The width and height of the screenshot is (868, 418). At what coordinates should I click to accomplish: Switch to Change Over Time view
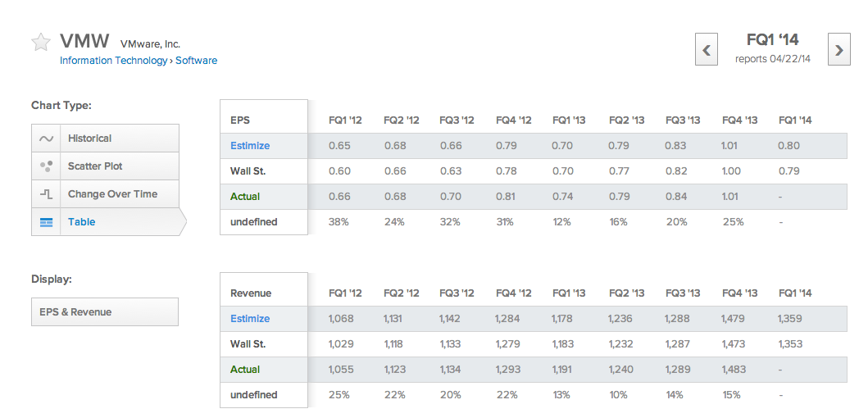pos(105,193)
